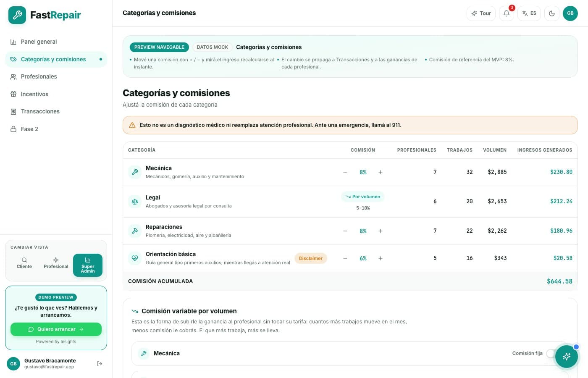Switch view to Cliente
The width and height of the screenshot is (588, 378).
(24, 263)
